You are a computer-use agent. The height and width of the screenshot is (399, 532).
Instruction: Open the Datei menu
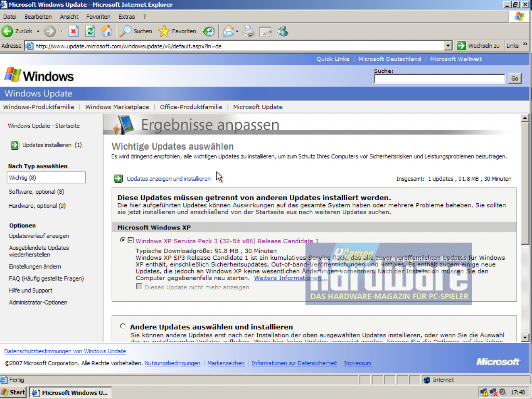[x=10, y=17]
